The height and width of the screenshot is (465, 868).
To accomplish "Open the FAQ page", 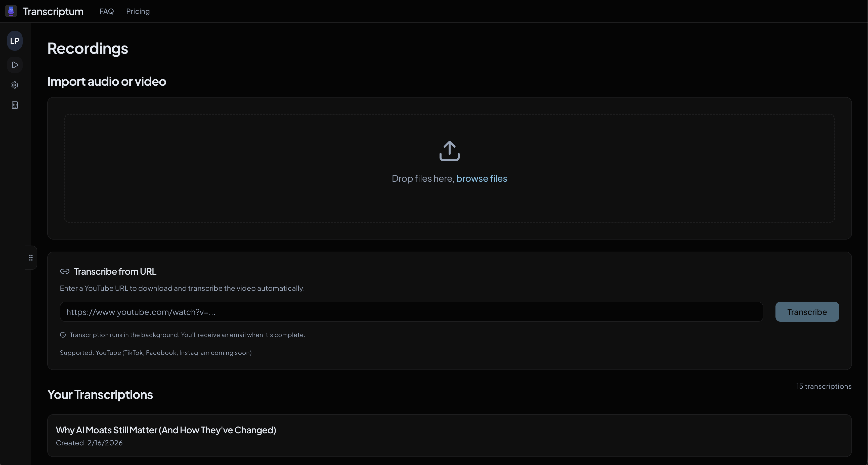I will (x=106, y=11).
